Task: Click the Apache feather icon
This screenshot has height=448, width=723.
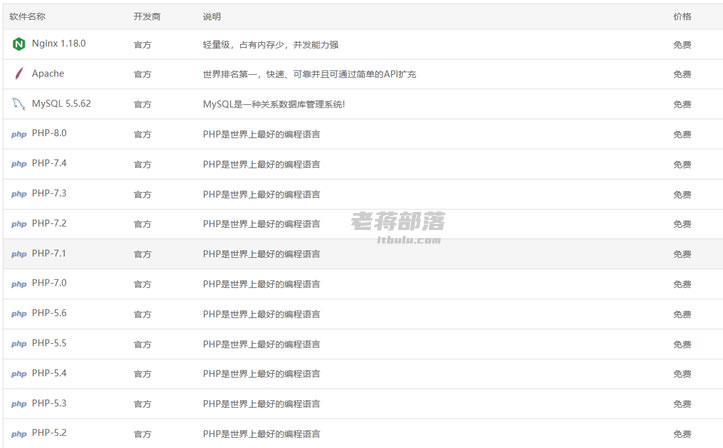Action: click(x=19, y=73)
